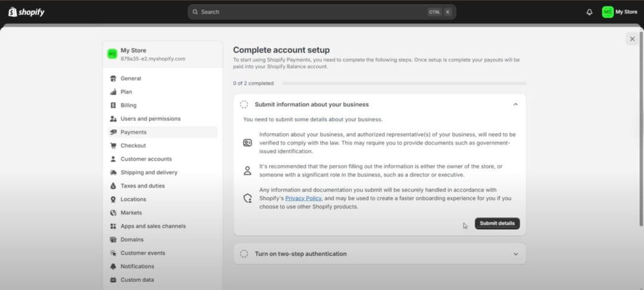Open the notifications bell icon
This screenshot has width=644, height=290.
click(589, 13)
